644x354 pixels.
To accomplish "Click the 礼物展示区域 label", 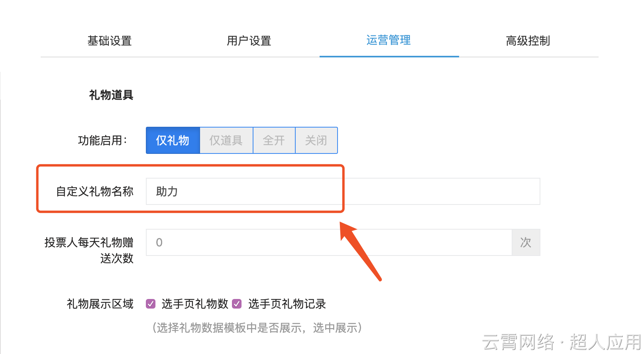I will pos(100,304).
